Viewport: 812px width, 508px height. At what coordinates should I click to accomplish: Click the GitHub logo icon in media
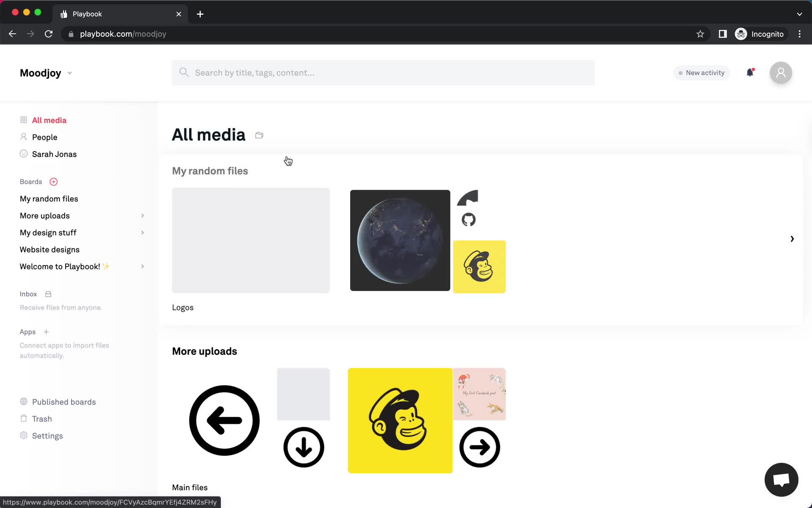468,219
